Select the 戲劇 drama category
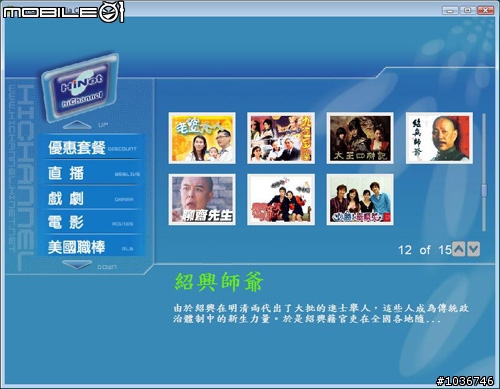Screen dimensions: 500x389 (92, 198)
